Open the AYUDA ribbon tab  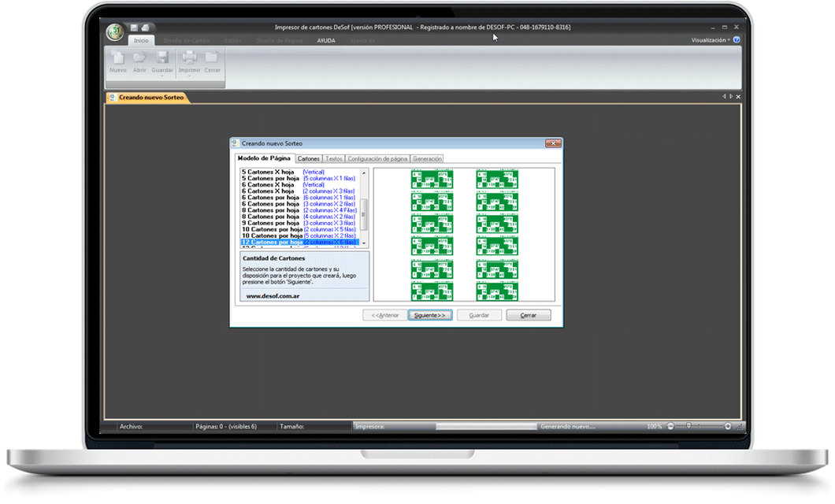point(326,40)
